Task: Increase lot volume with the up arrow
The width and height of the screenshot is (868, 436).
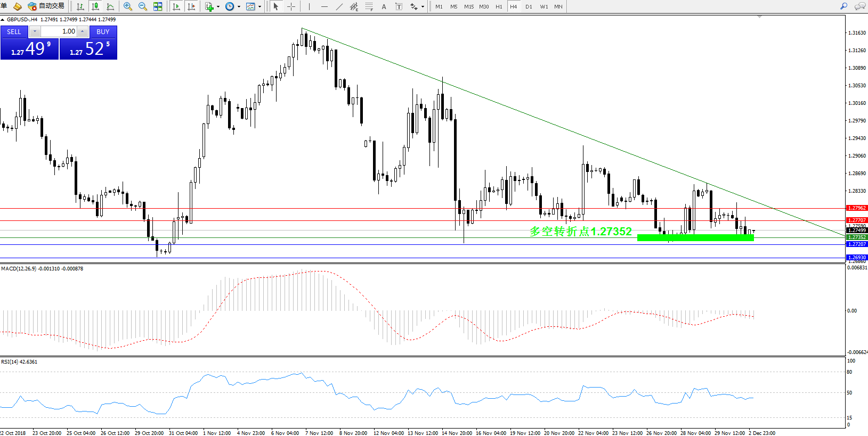Action: click(x=83, y=31)
